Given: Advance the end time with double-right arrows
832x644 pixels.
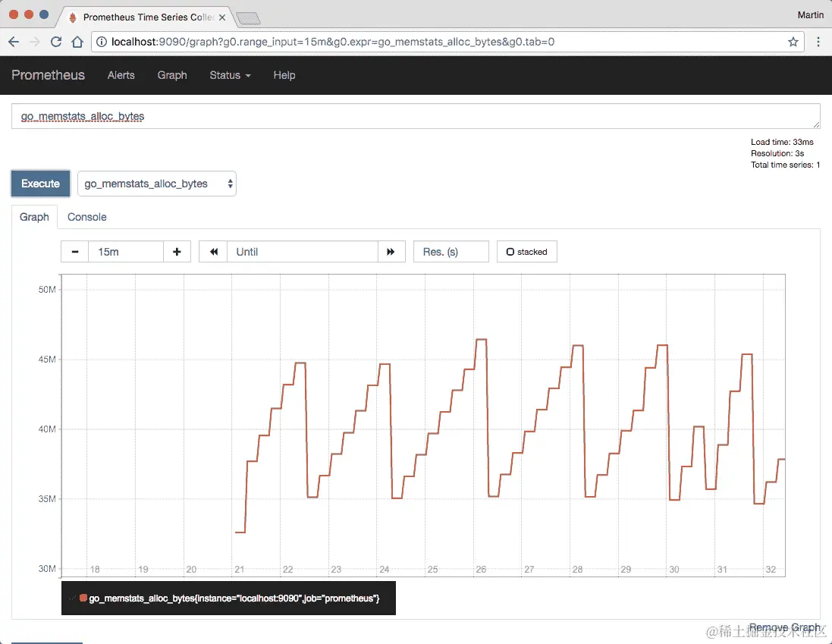Looking at the screenshot, I should [x=391, y=251].
